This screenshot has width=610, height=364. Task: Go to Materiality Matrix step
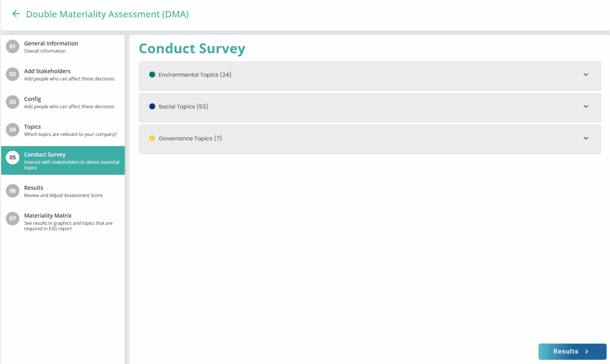[x=63, y=222]
